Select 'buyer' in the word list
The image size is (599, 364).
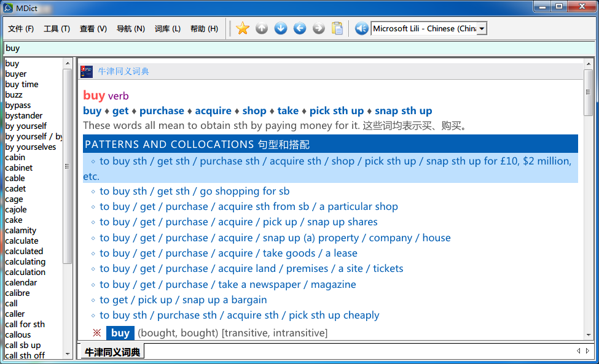(16, 74)
